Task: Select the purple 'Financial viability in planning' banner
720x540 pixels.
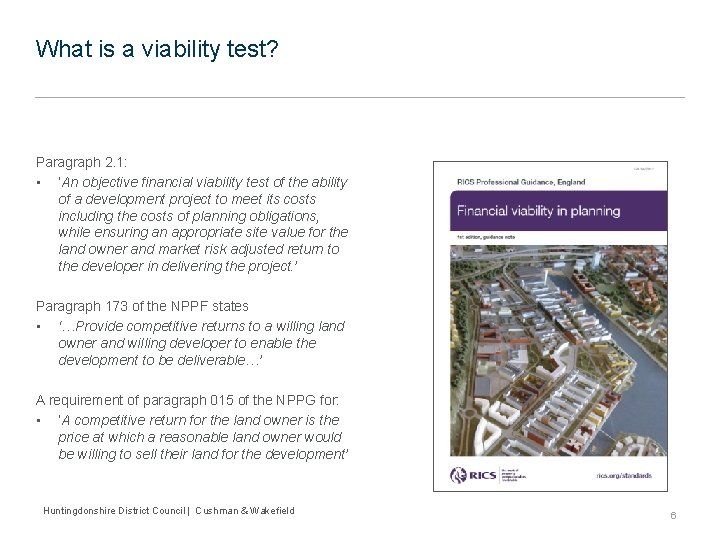Action: (x=550, y=211)
